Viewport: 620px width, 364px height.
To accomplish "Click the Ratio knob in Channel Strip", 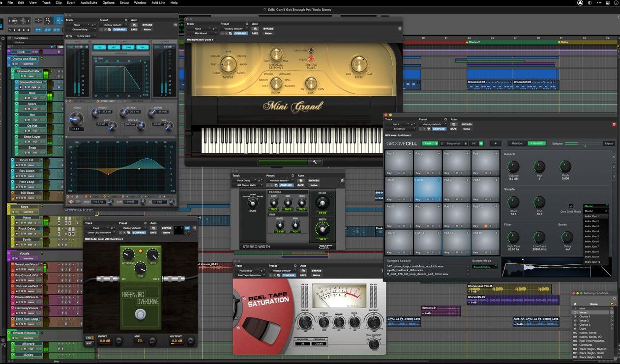I will 76,118.
